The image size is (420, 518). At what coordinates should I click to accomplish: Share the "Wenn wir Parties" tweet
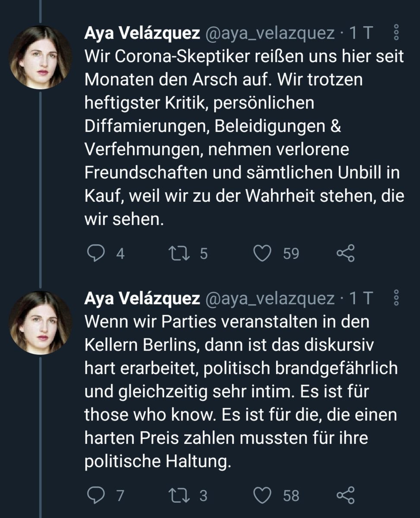click(x=345, y=495)
